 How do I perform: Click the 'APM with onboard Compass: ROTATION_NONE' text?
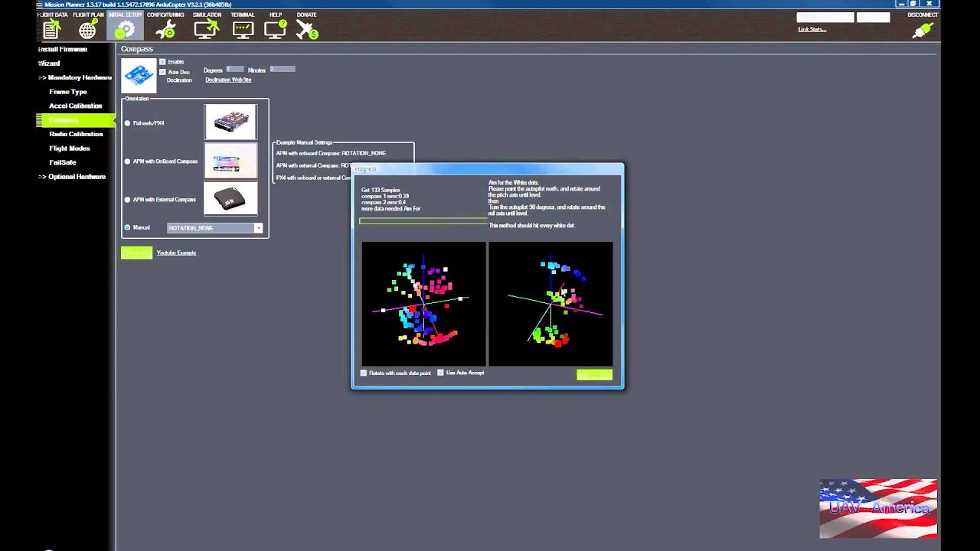click(331, 153)
